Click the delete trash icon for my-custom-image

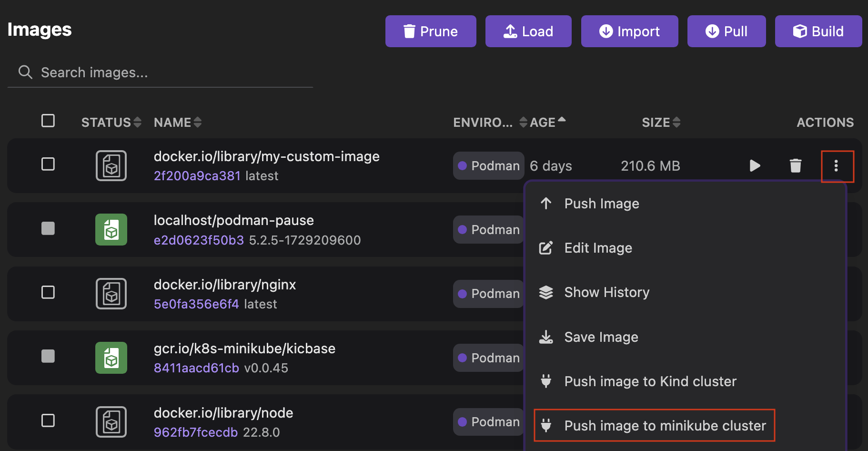pos(795,165)
